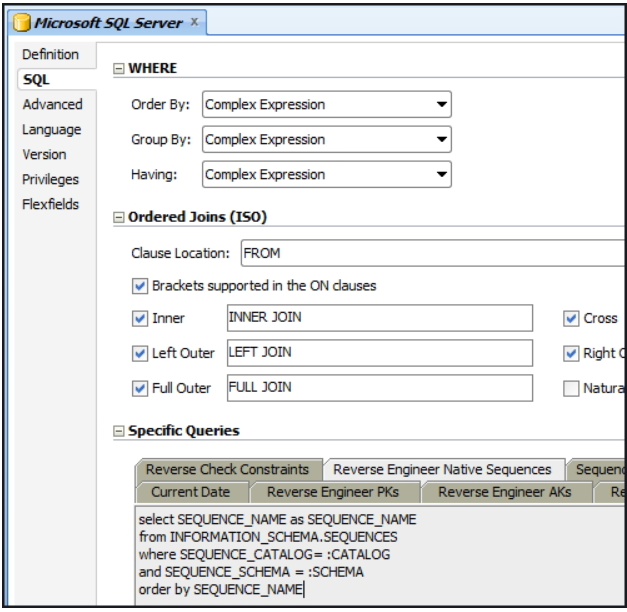Image resolution: width=627 pixels, height=612 pixels.
Task: Open the Version side tab
Action: click(x=44, y=154)
